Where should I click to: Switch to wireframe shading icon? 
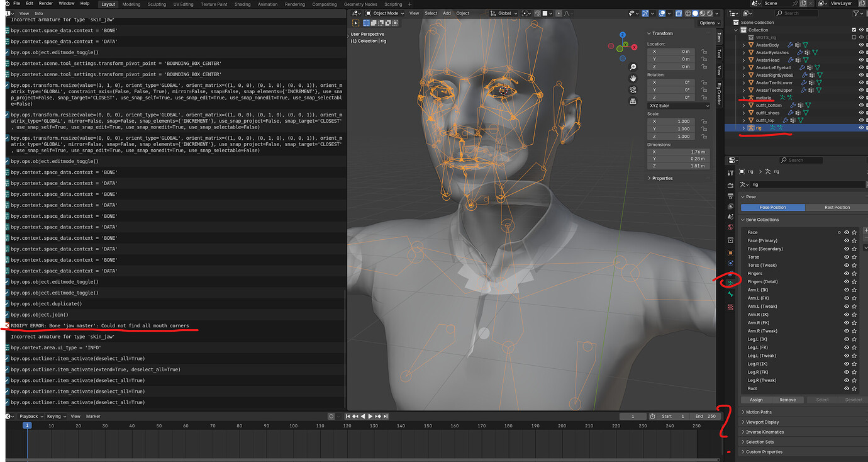(x=687, y=13)
